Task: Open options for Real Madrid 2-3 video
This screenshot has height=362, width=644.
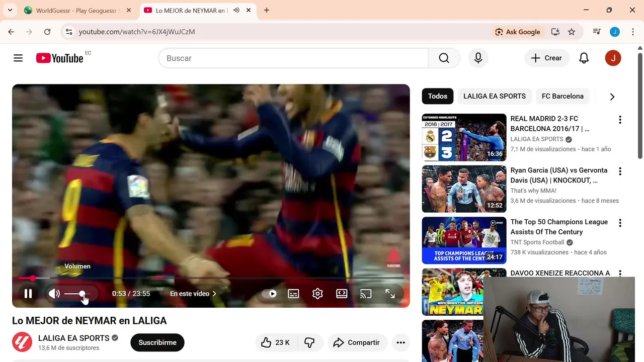Action: pos(620,120)
